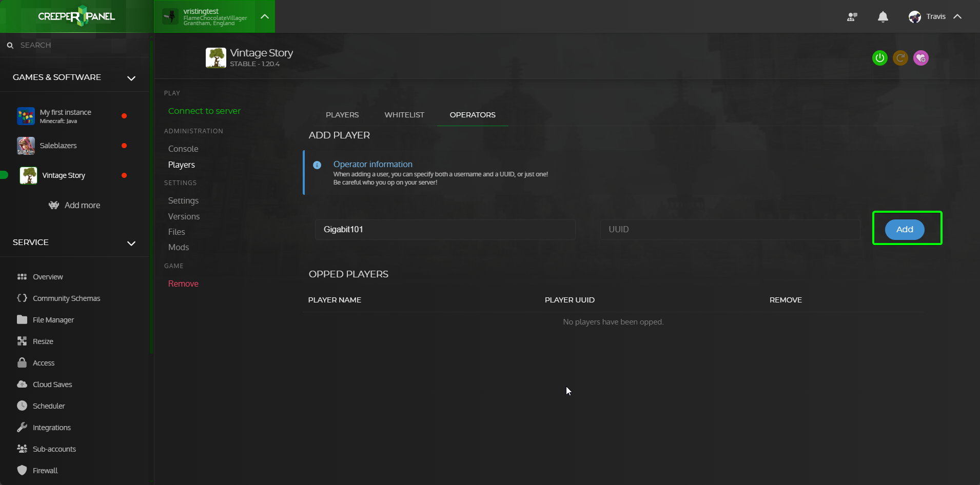Image resolution: width=980 pixels, height=485 pixels.
Task: Click the vristingtest server avatar icon
Action: pyautogui.click(x=170, y=16)
